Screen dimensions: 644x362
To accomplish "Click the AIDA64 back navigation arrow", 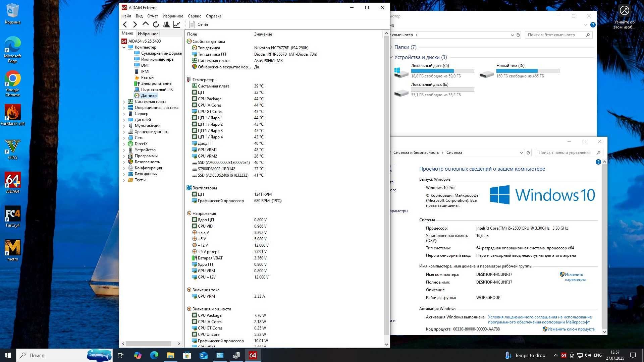I will click(x=125, y=24).
